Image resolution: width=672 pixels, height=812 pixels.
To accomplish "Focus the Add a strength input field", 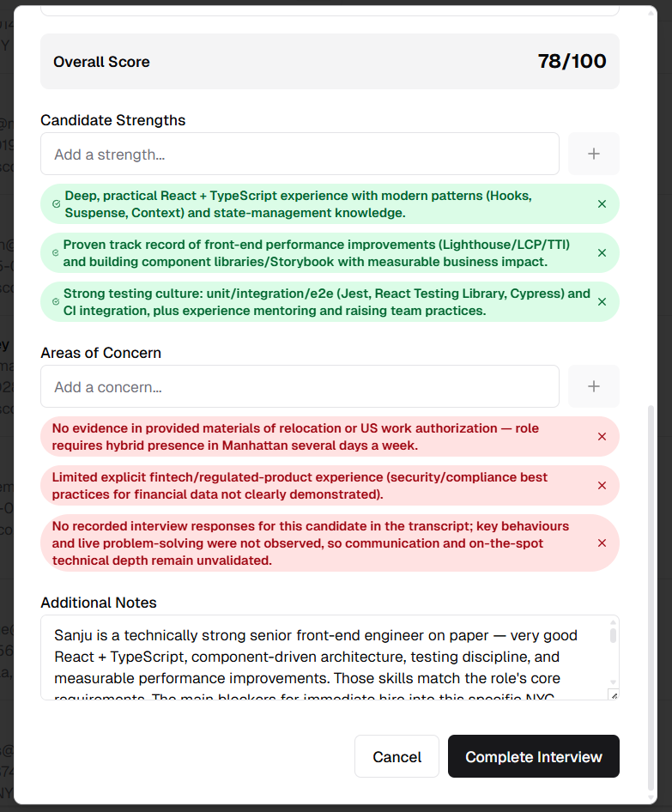I will (x=300, y=155).
